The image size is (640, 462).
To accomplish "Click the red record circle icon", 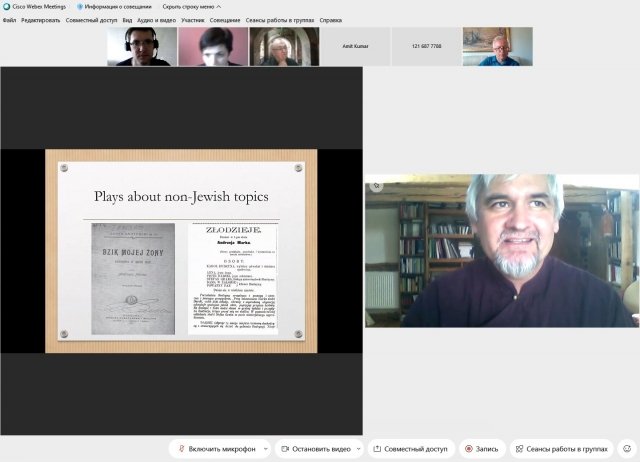I will (x=469, y=449).
